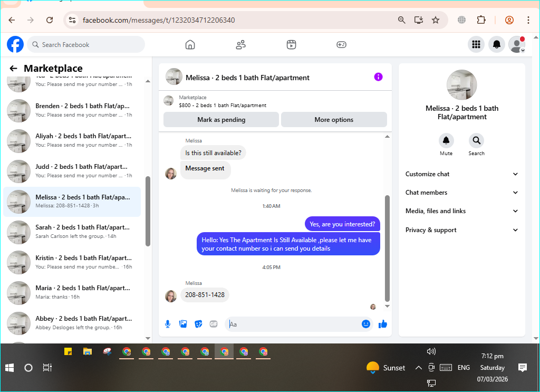
Task: Click the Sunset weather widget
Action: [x=385, y=368]
